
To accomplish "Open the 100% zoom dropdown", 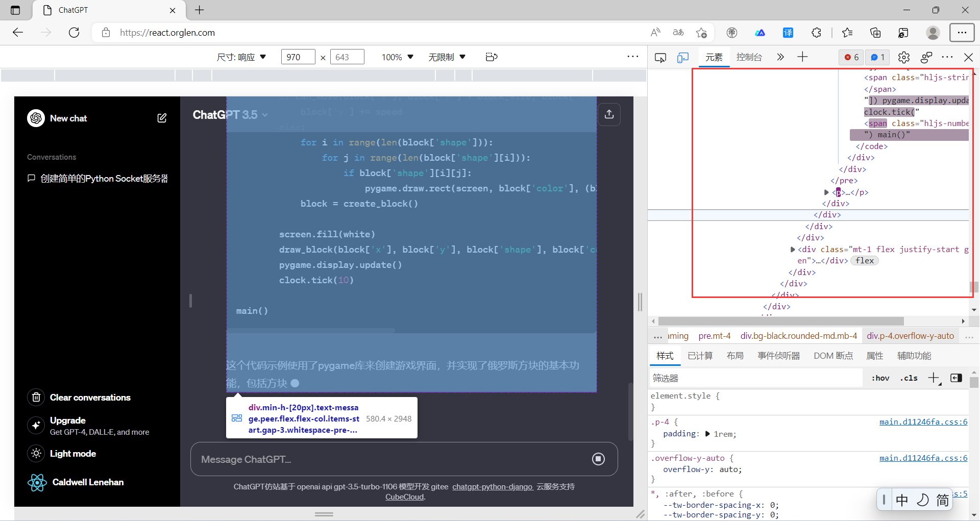I will pos(398,57).
